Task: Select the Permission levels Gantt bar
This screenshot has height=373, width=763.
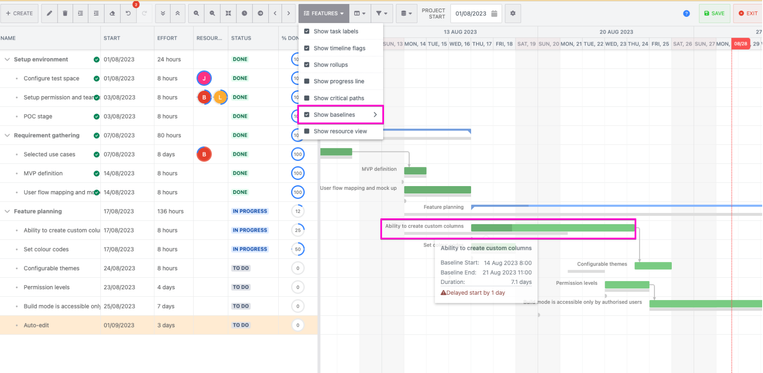Action: [627, 284]
